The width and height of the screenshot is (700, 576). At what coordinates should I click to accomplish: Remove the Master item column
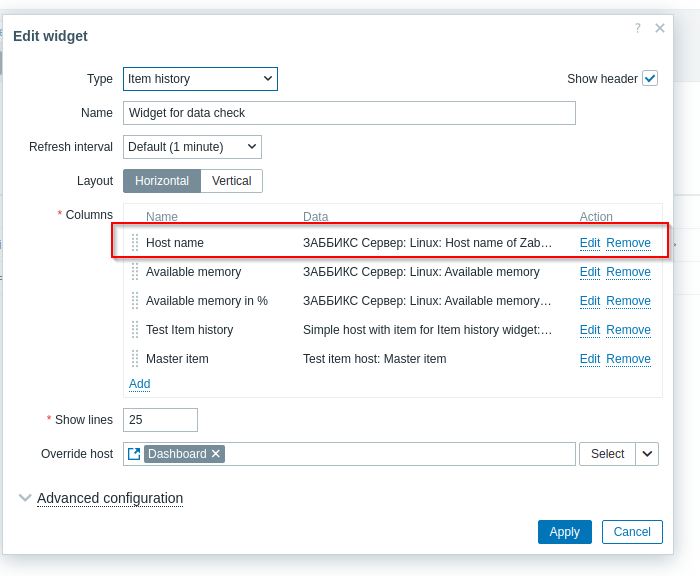[x=628, y=359]
